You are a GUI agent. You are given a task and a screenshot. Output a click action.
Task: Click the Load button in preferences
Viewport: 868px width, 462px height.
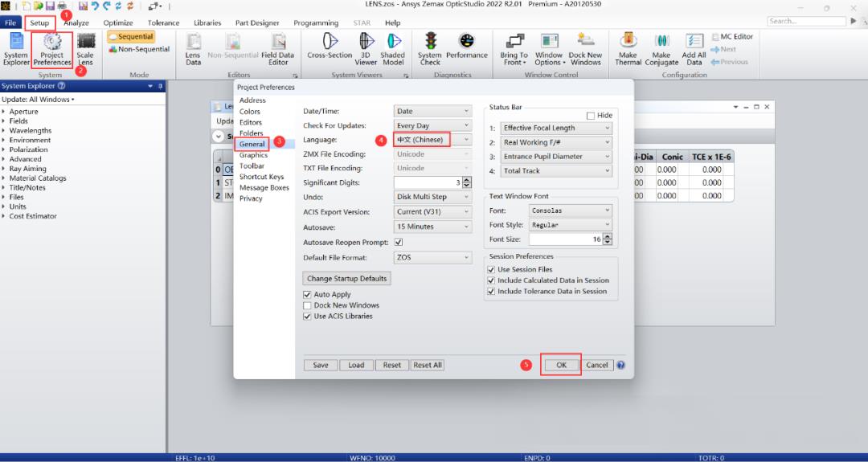tap(357, 365)
